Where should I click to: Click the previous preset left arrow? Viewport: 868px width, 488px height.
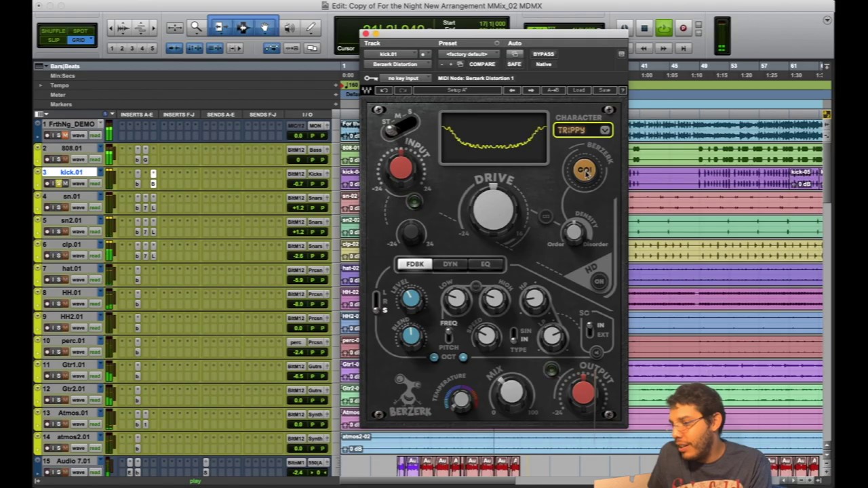tap(513, 90)
